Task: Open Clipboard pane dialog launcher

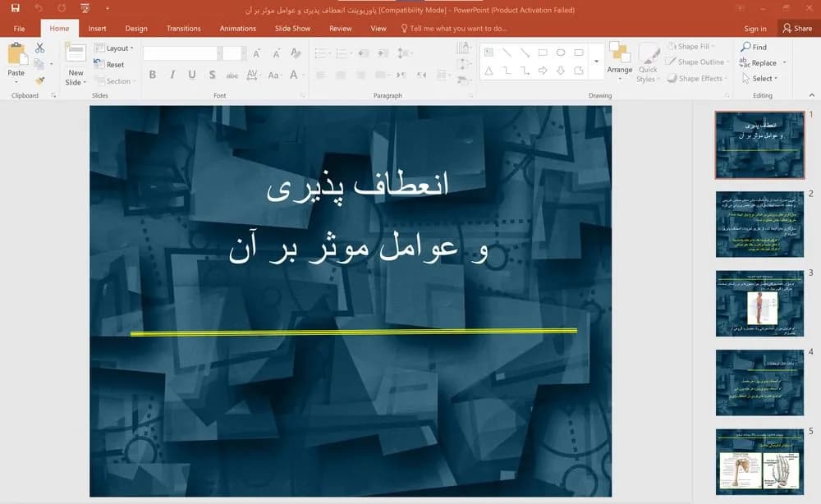Action: click(53, 95)
